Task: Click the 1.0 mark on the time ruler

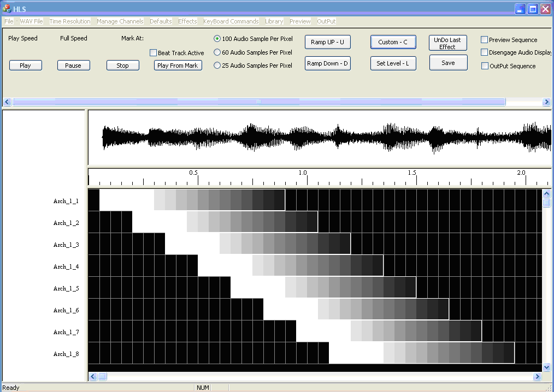Action: pyautogui.click(x=303, y=173)
